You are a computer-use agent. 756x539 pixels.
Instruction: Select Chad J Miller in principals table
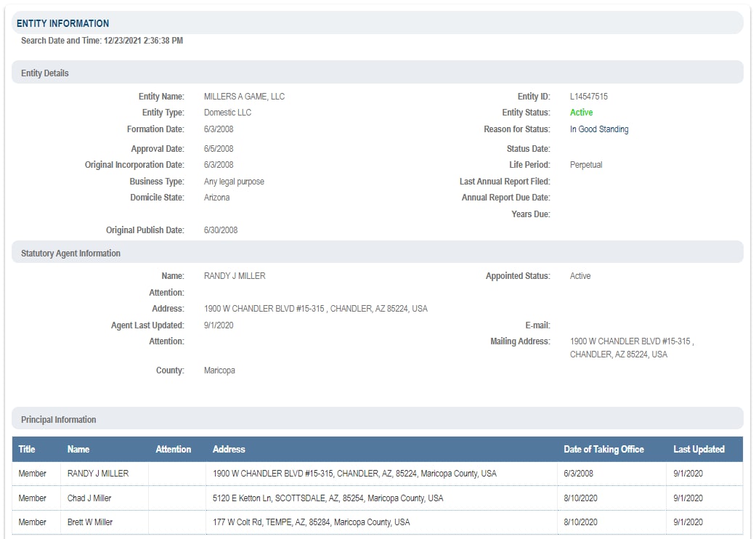point(89,498)
